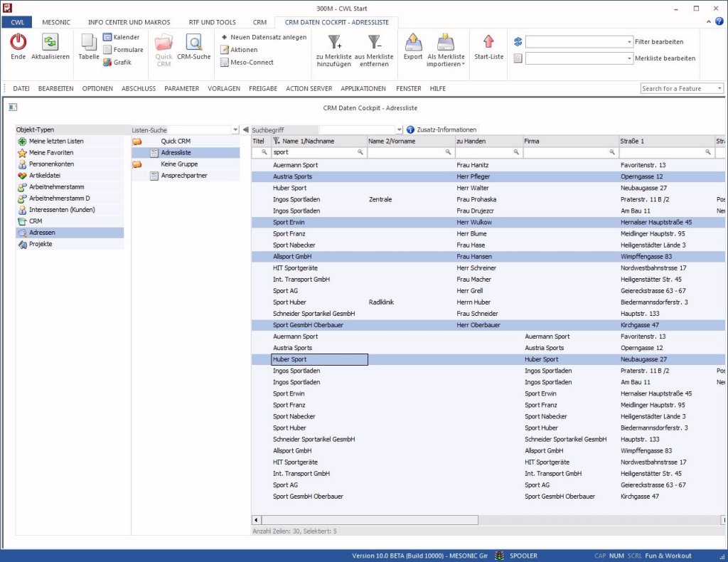Click the list icon left of the Merkliste combo box
The width and height of the screenshot is (728, 562).
click(518, 58)
